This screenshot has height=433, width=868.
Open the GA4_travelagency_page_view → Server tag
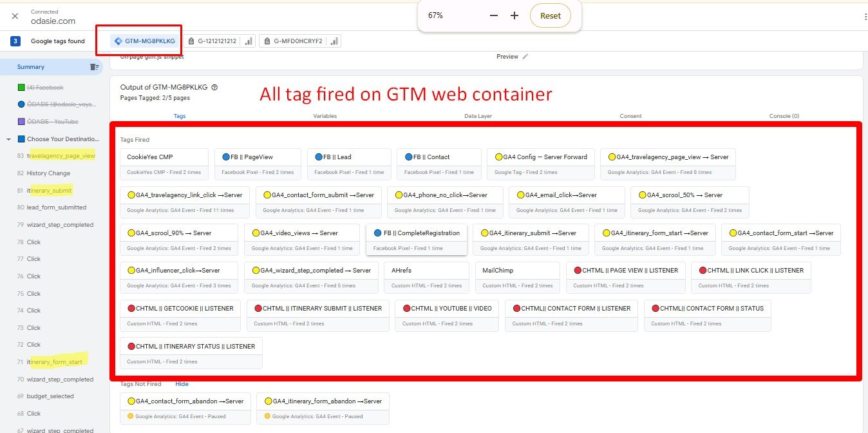pos(668,164)
